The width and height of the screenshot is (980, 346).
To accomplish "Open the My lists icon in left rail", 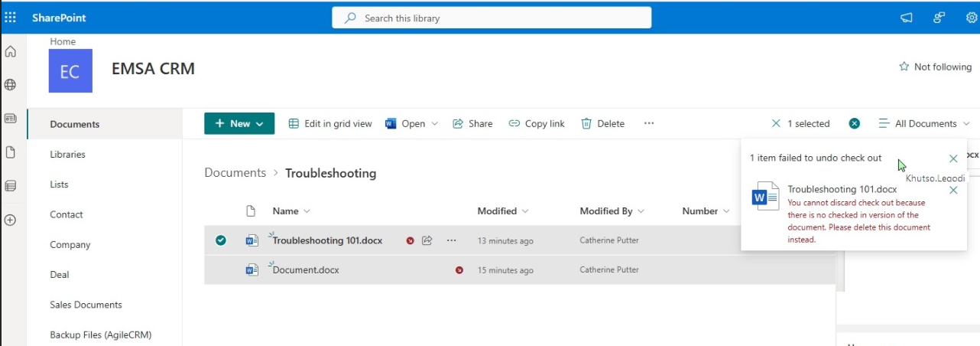I will tap(11, 186).
